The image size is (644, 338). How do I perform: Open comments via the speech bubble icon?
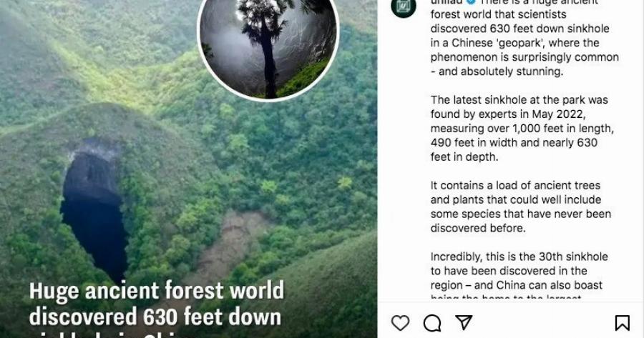pos(432,323)
